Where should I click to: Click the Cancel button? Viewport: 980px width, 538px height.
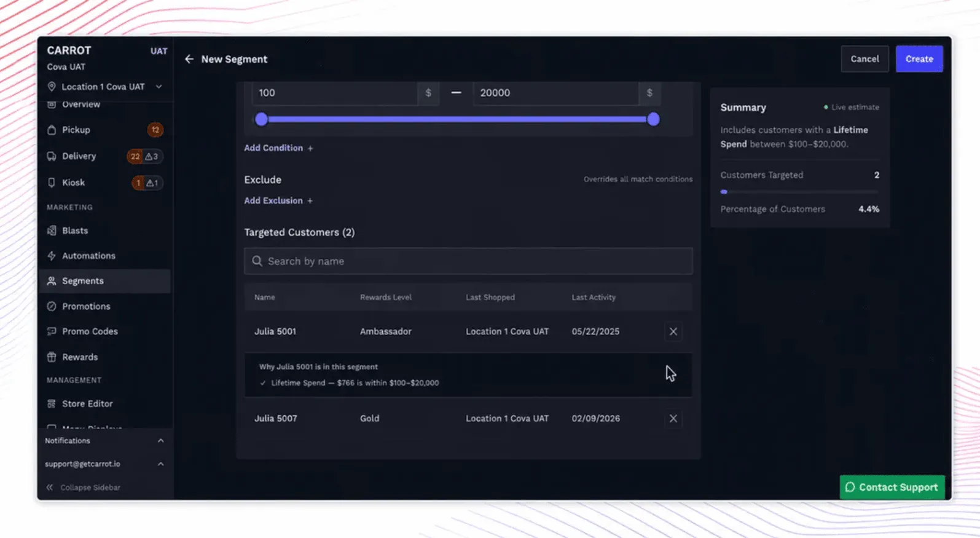(864, 59)
